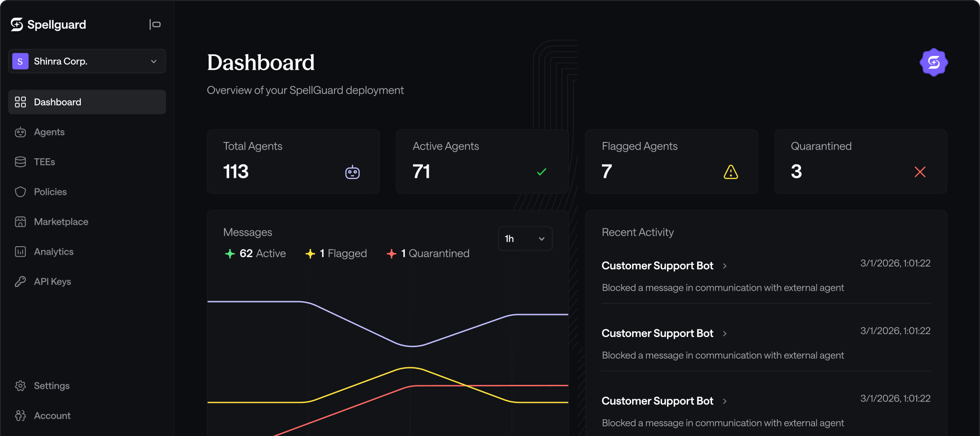Open the third Customer Support Bot entry
Image resolution: width=980 pixels, height=436 pixels.
pos(657,401)
